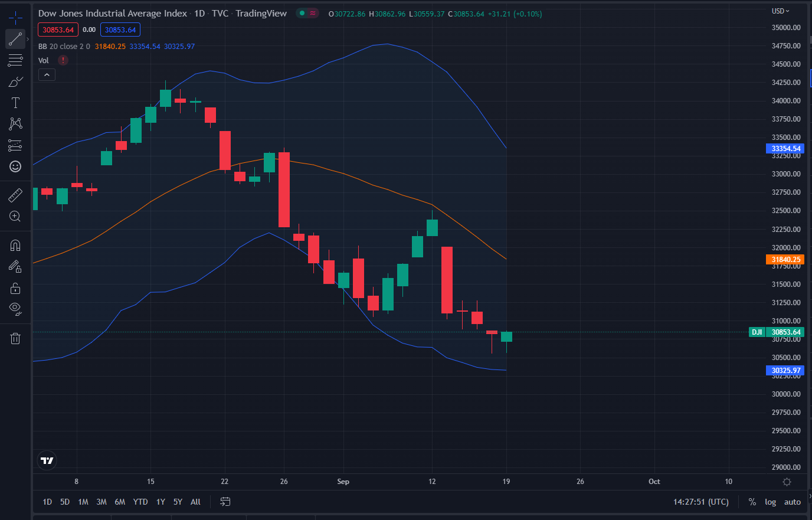This screenshot has height=520, width=812.
Task: Open the go to date icon
Action: [225, 502]
